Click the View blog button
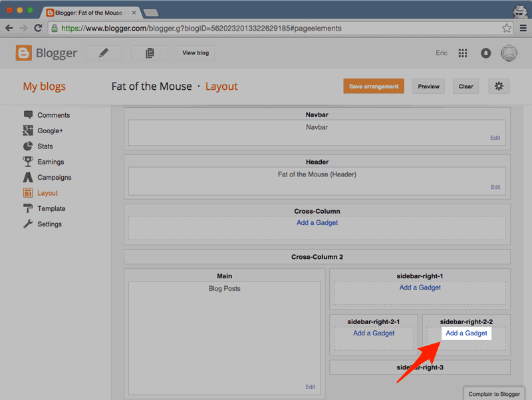The image size is (532, 400). click(x=196, y=53)
